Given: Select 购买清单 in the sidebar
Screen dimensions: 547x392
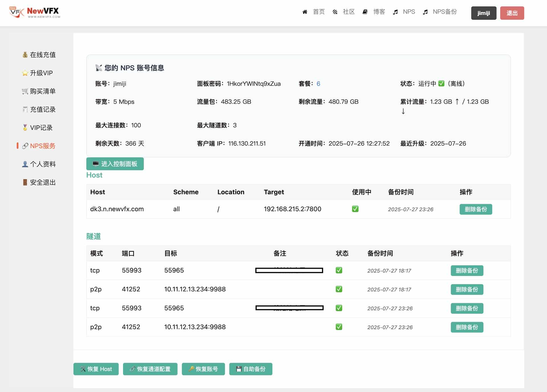Looking at the screenshot, I should [43, 91].
